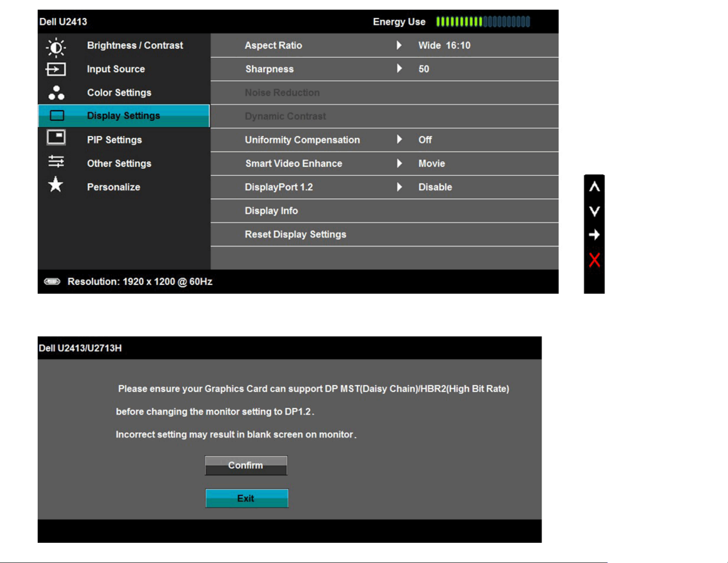Click the Color Settings three-dots icon
Viewport: 728px width, 563px height.
pos(56,93)
